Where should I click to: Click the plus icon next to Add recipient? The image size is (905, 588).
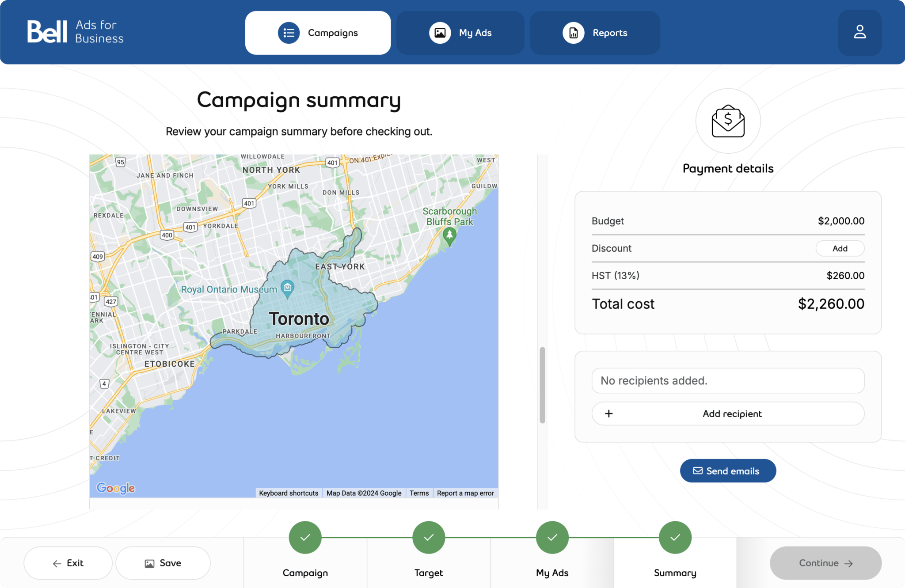click(x=609, y=413)
